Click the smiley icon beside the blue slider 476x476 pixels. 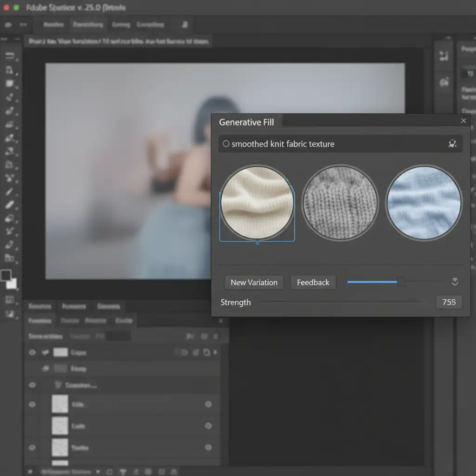(x=455, y=282)
